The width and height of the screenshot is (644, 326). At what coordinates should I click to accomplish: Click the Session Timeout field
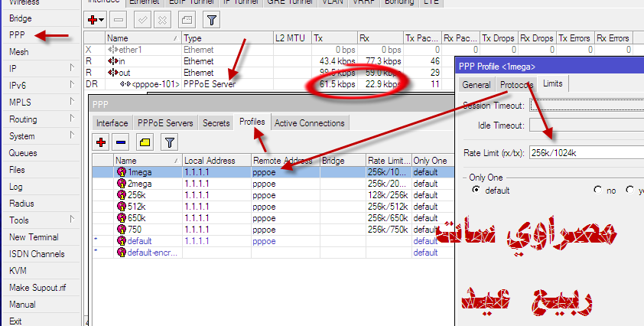tap(587, 106)
